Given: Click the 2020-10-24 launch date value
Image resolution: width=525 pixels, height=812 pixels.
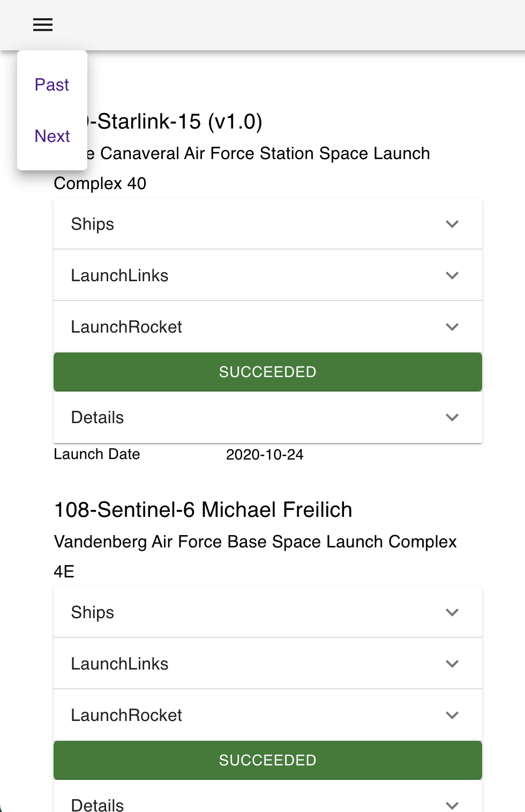Looking at the screenshot, I should [265, 454].
